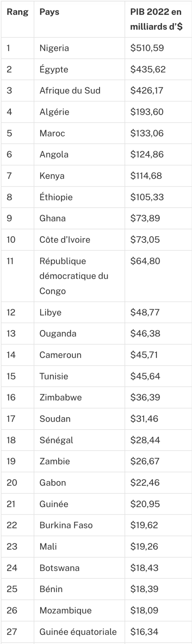Click the Éthiopie row name
Image resolution: width=192 pixels, height=644 pixels.
[56, 197]
